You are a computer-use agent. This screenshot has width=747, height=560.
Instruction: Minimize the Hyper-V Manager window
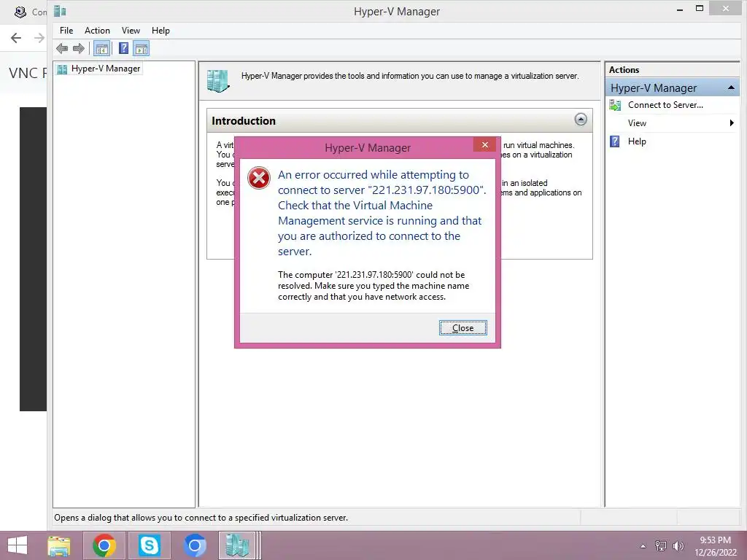tap(680, 9)
